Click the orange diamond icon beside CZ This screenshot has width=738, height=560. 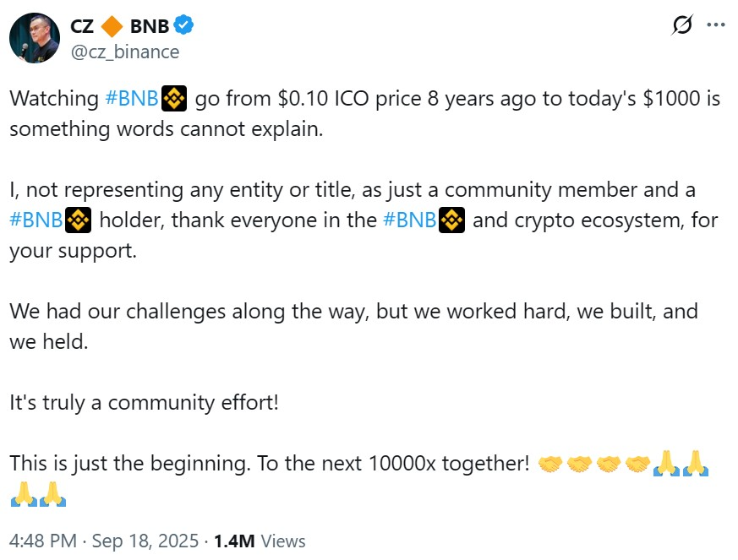(x=112, y=26)
